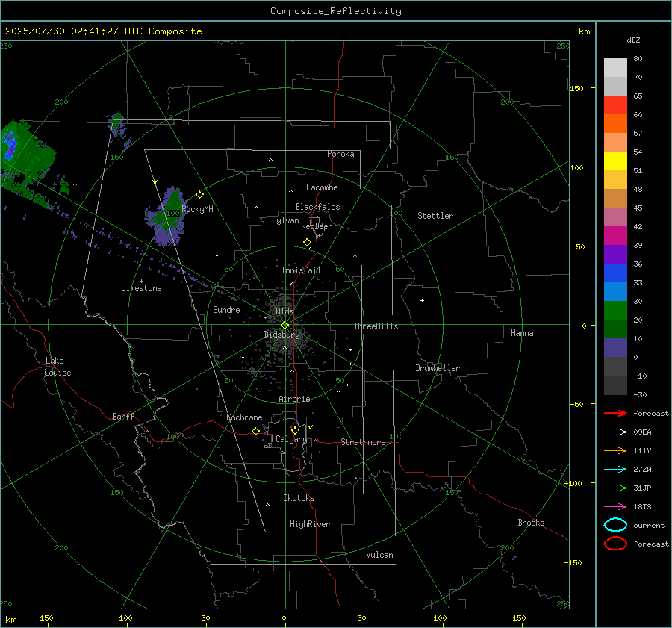Click the light gray 70 dBZ color swatch
The height and width of the screenshot is (628, 672).
(x=615, y=68)
